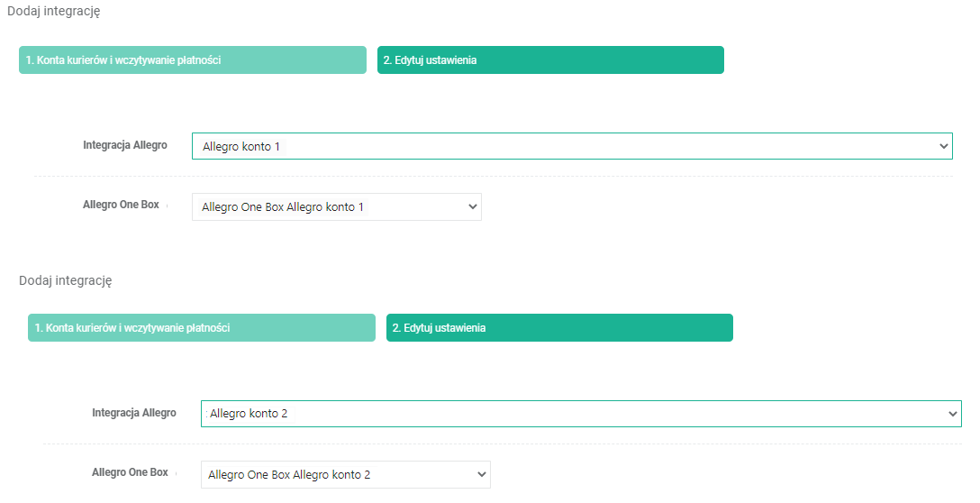
Task: Select the upper "2. Edytuj ustawienia" tab
Action: click(550, 60)
